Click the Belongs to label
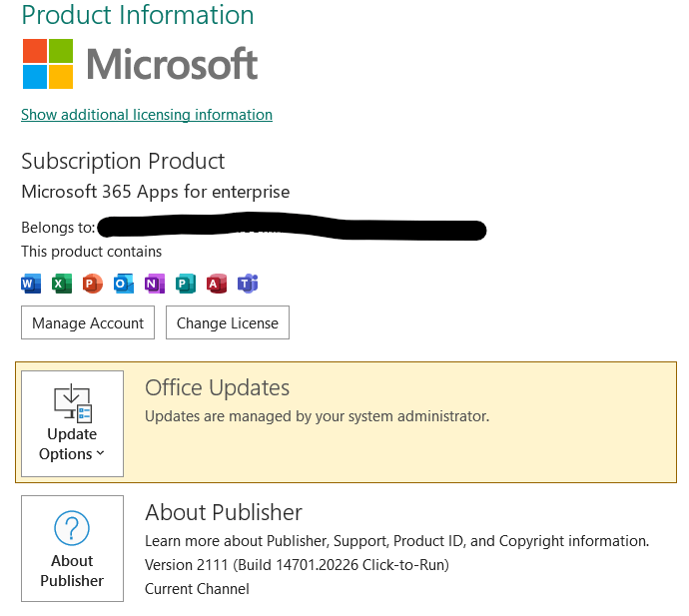Viewport: 689px width, 616px height. pos(58,228)
